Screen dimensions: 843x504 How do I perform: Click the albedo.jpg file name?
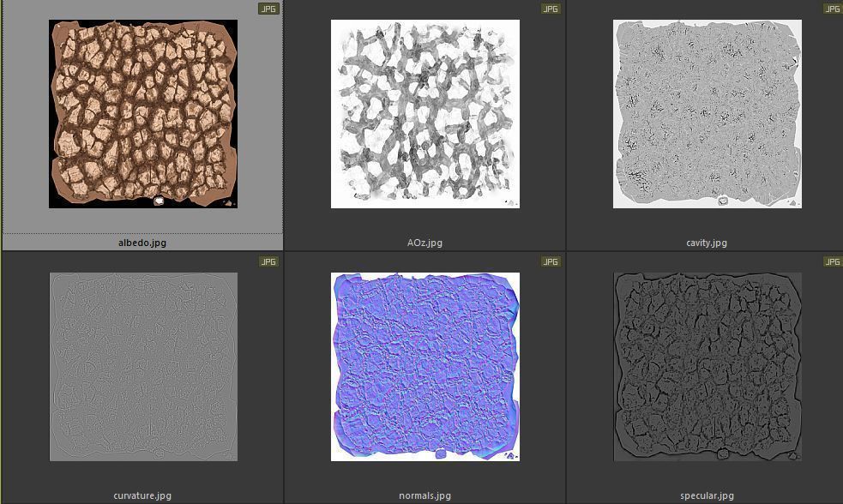142,243
